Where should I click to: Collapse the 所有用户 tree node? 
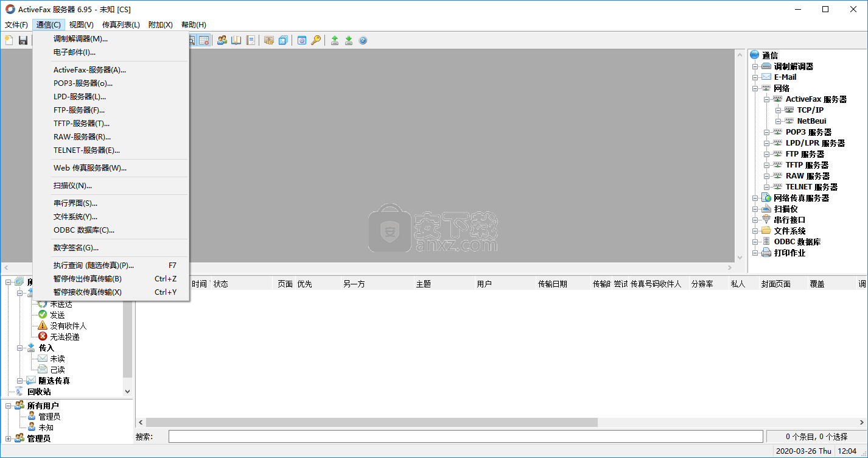[x=9, y=406]
